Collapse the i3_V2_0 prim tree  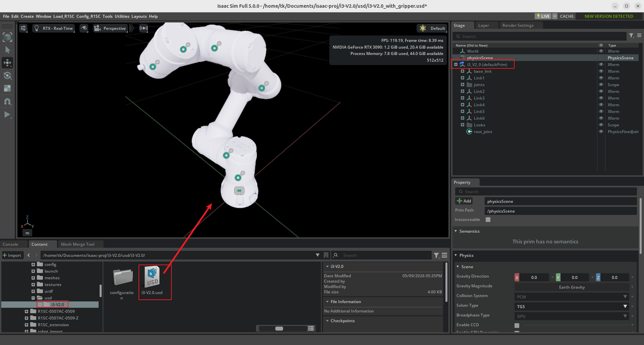click(x=455, y=64)
